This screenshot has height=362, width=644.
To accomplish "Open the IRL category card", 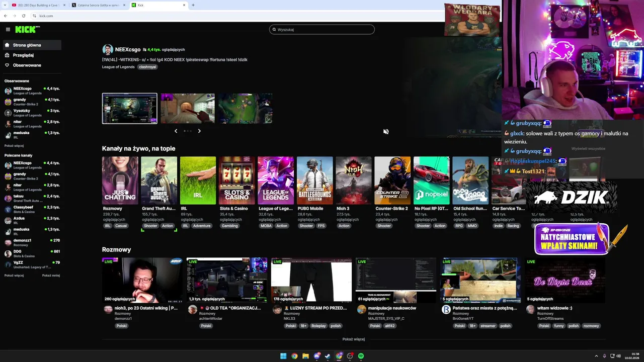I will (198, 180).
